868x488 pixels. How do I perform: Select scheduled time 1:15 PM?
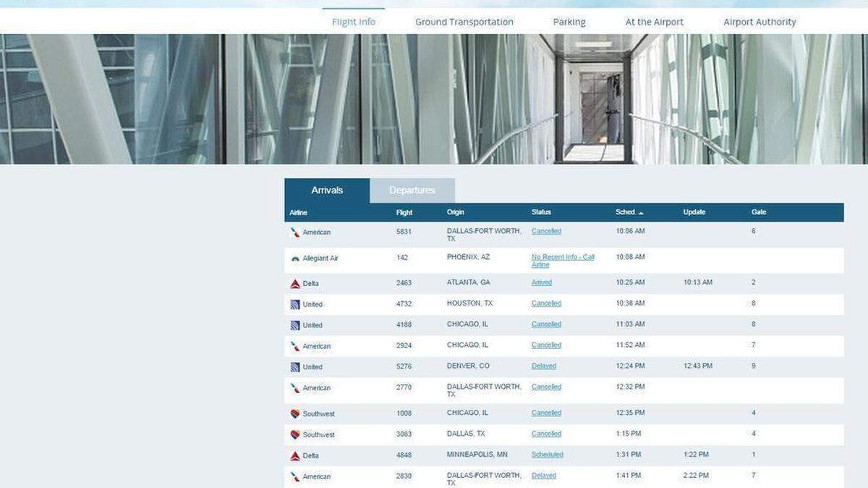628,434
